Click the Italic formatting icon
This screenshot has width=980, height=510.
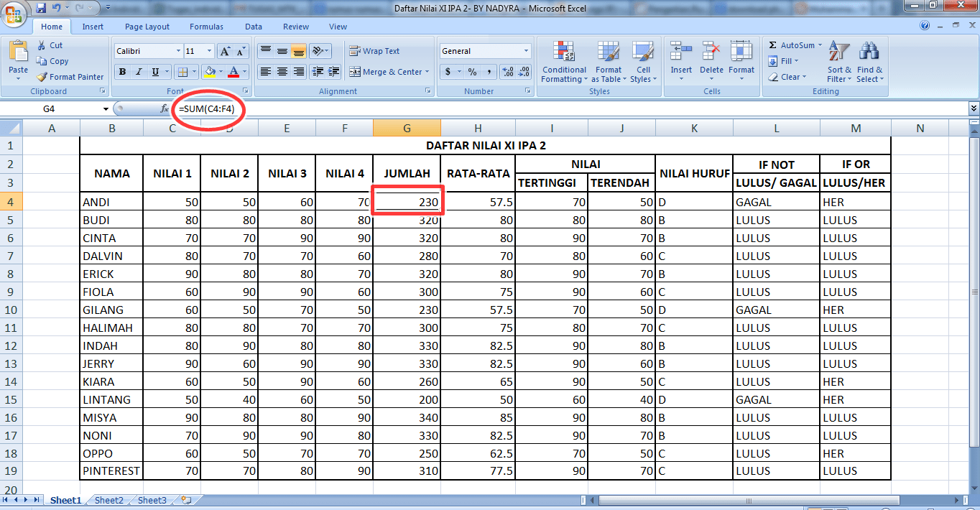point(139,73)
